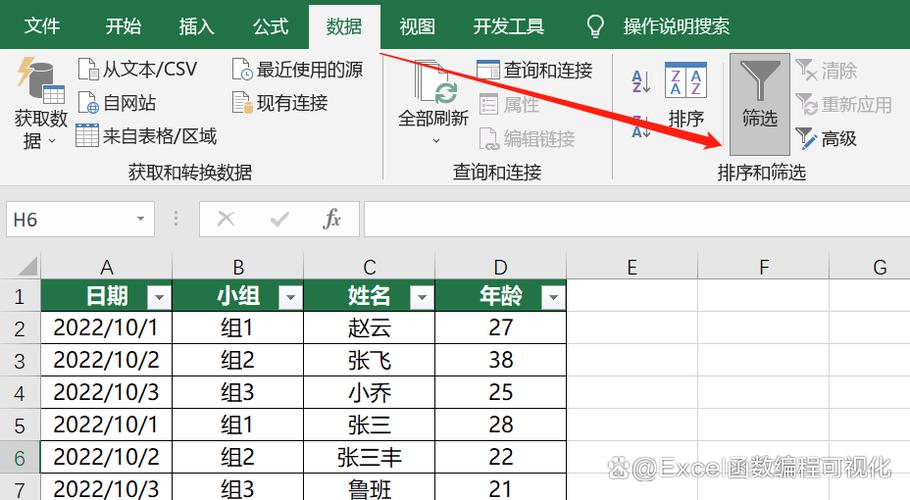Switch to the 开始 tab
Image resolution: width=910 pixels, height=500 pixels.
(x=123, y=26)
